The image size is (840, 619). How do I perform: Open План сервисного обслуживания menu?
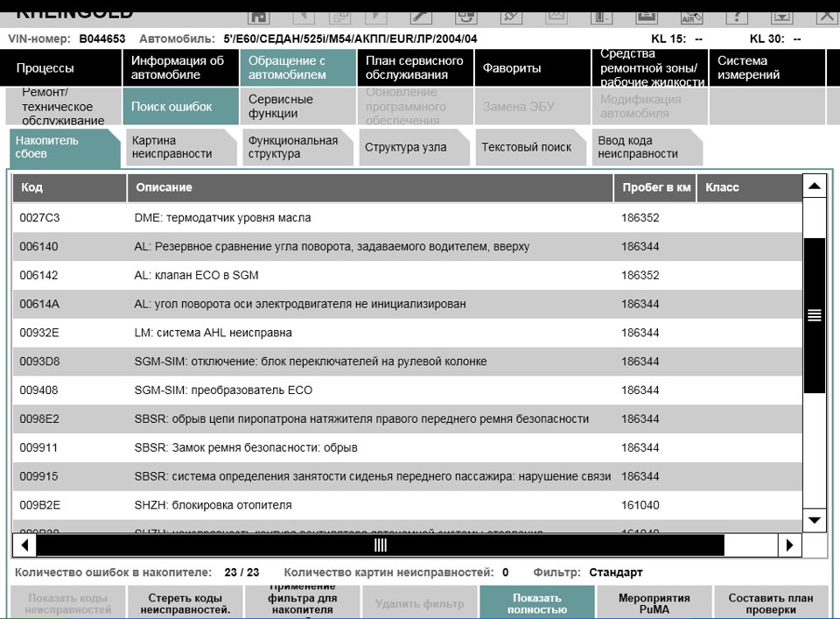coord(415,68)
